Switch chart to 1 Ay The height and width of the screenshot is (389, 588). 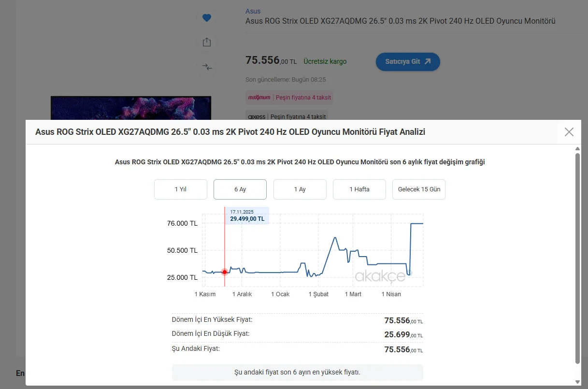tap(300, 189)
